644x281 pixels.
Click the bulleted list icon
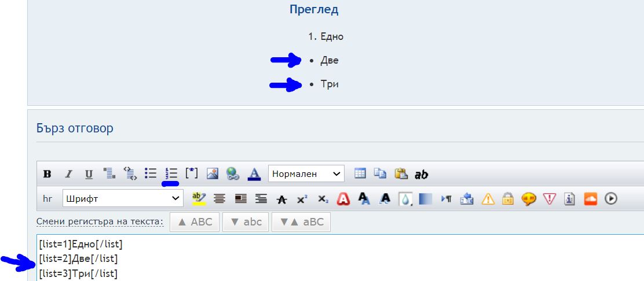151,173
